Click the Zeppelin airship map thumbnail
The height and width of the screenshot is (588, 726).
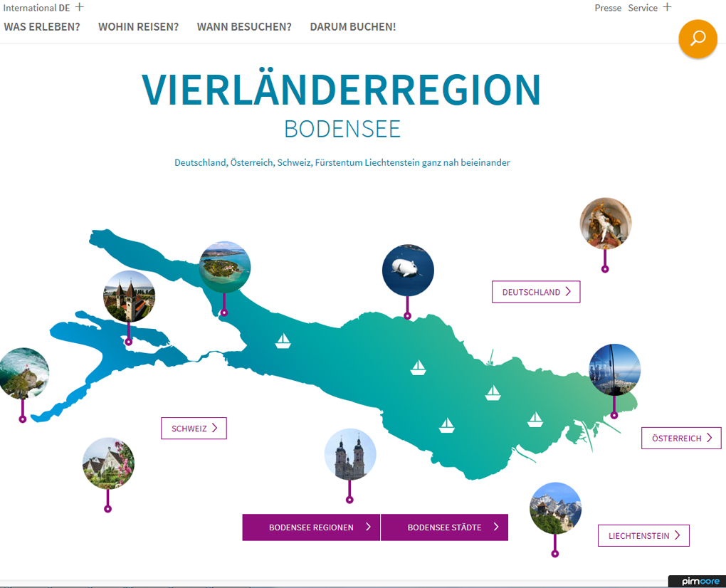click(x=408, y=271)
